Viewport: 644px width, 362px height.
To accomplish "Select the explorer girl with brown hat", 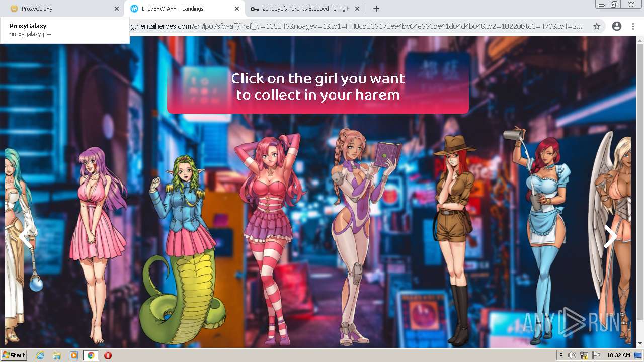I will pos(454,239).
